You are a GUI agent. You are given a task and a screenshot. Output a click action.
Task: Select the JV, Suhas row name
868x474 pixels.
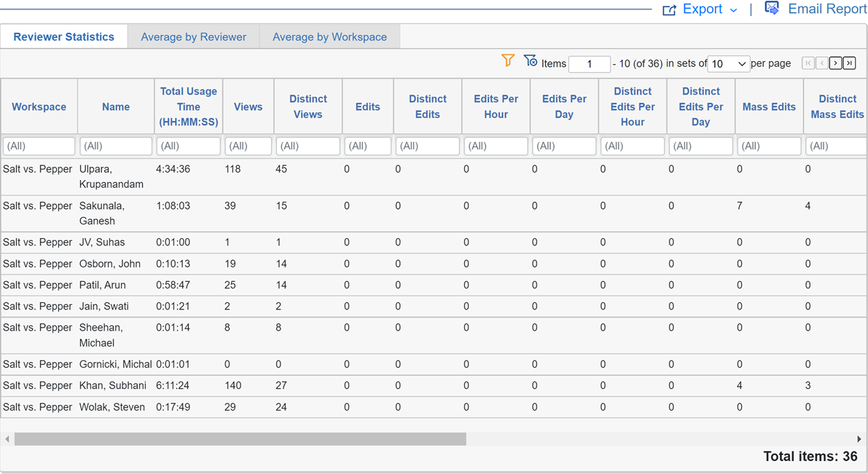tap(102, 242)
